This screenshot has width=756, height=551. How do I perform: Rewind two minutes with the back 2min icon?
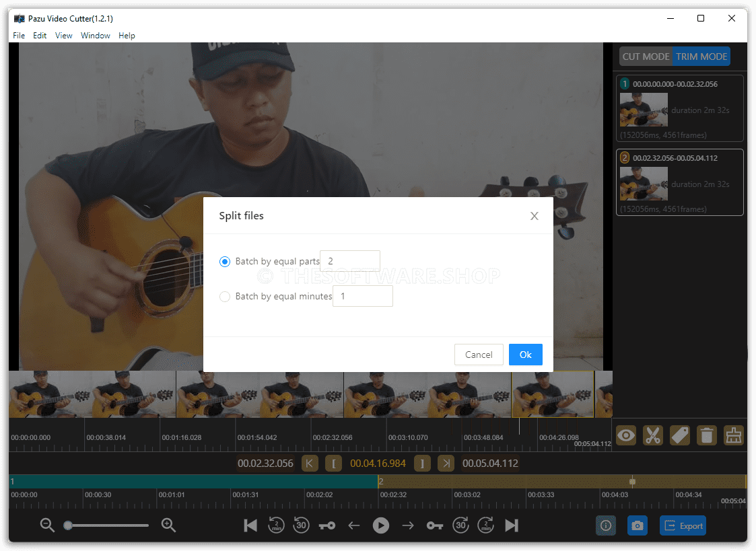[276, 525]
